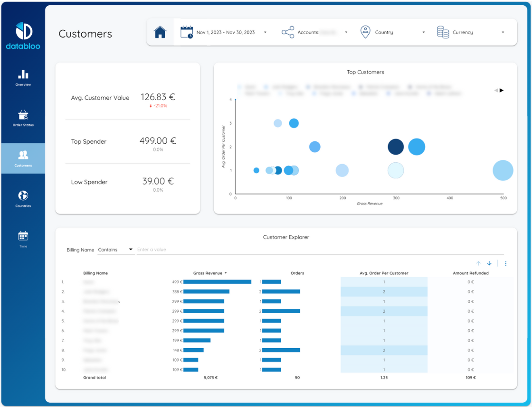Click the home icon in top bar
This screenshot has height=408, width=532.
(x=160, y=32)
